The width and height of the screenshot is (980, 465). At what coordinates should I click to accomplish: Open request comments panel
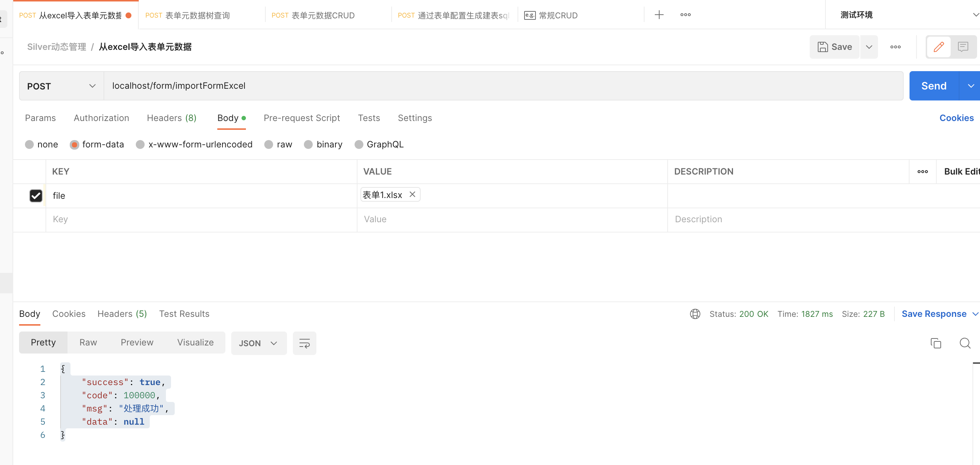click(x=963, y=46)
